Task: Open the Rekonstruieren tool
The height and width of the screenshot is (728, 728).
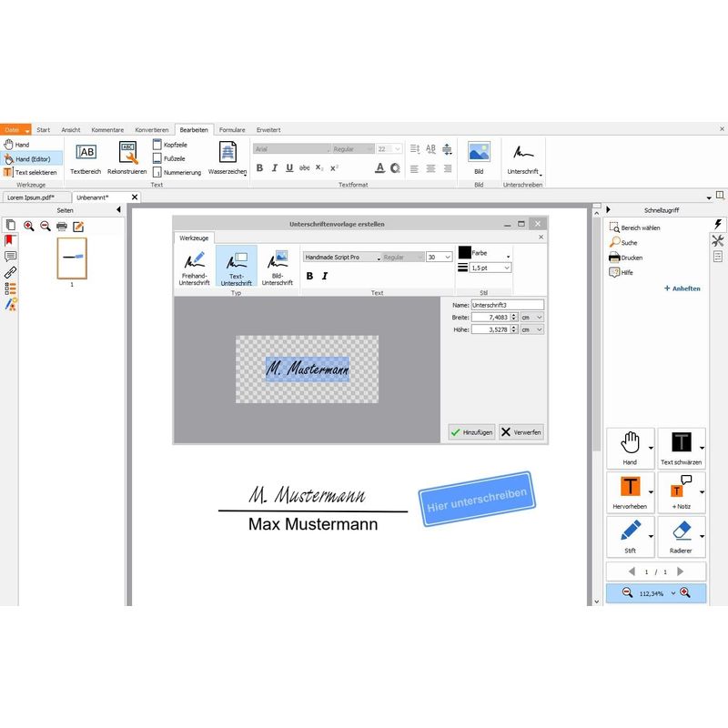Action: (126, 157)
